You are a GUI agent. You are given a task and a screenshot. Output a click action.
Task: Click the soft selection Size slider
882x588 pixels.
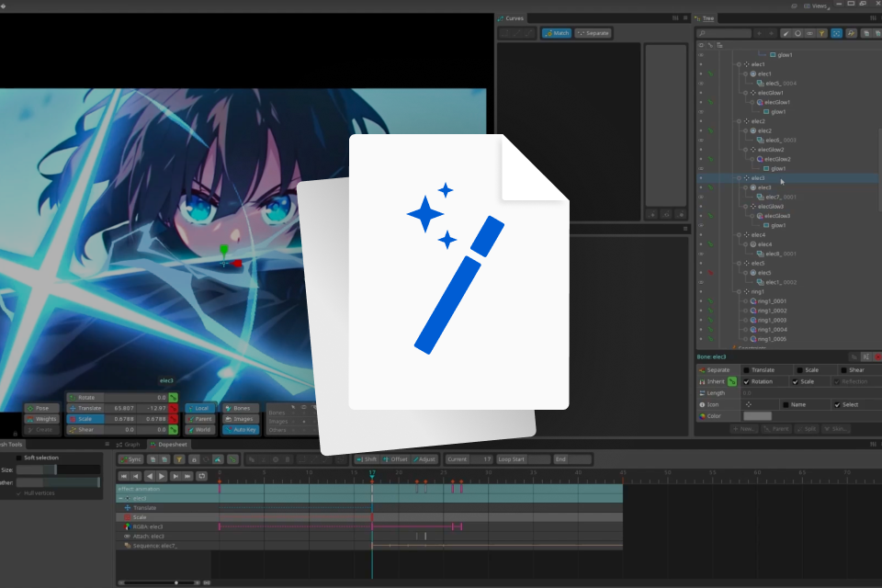click(x=58, y=469)
